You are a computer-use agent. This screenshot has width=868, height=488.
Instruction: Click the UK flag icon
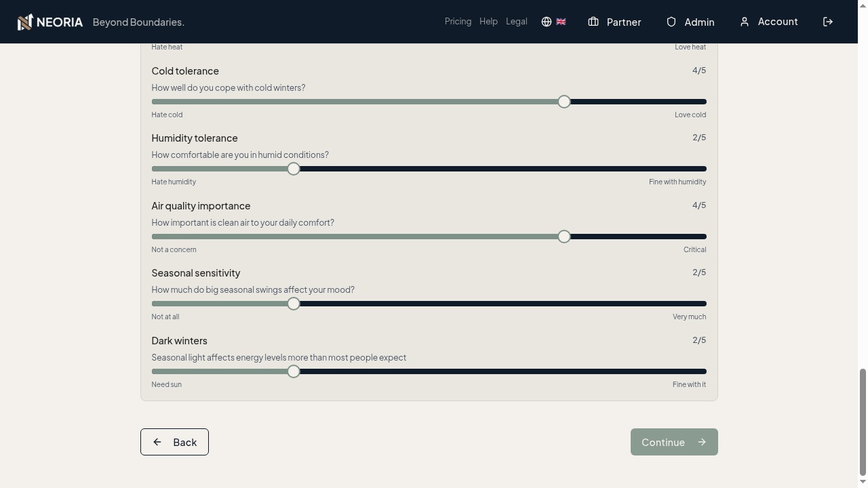561,22
